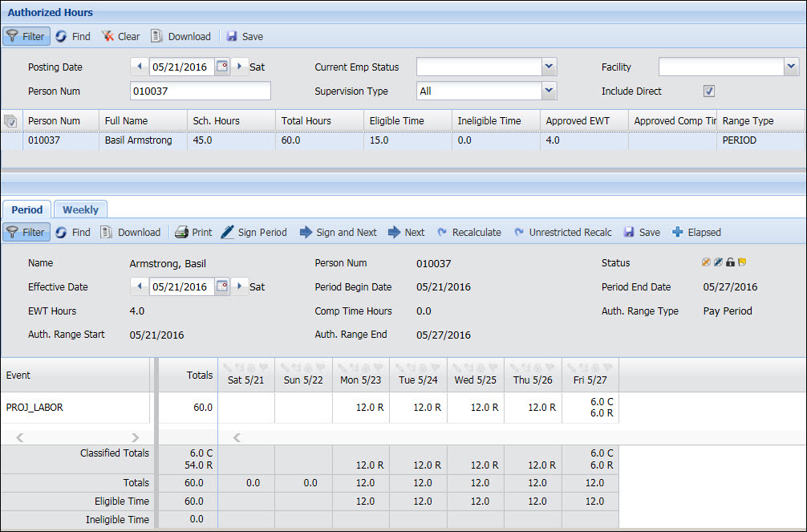Screen dimensions: 807x532
Task: Go to next Effective Date using right arrow
Action: pos(239,286)
